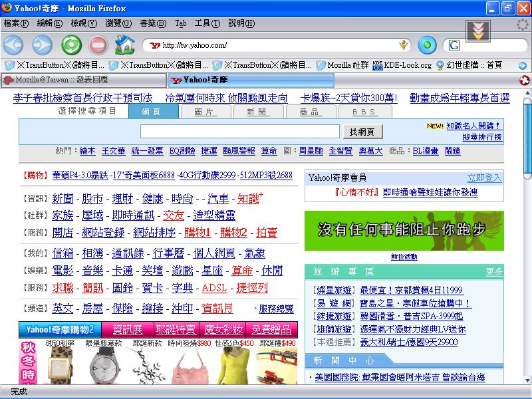Viewport: 532px width, 399px height.
Task: Open the Tab menu
Action: pos(181,23)
